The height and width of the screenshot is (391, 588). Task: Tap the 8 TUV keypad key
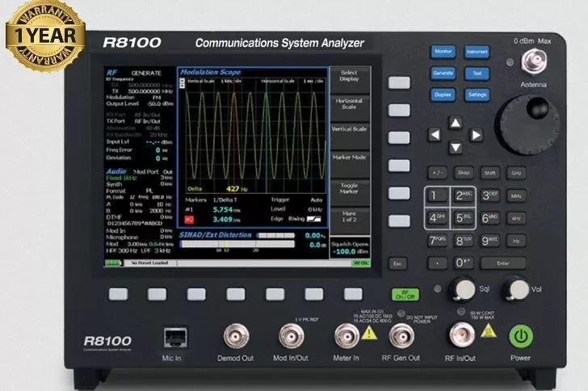pos(464,241)
